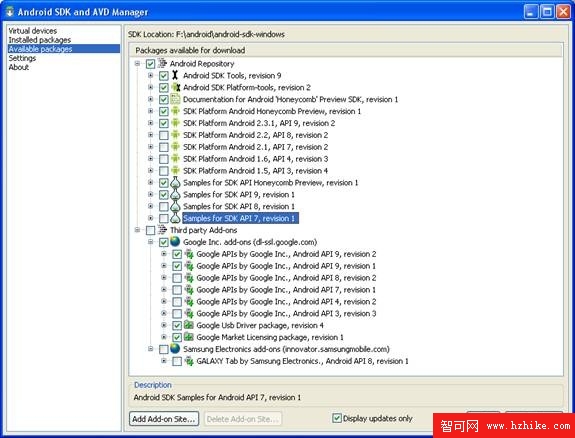
Task: Select Available packages in sidebar
Action: tap(64, 49)
